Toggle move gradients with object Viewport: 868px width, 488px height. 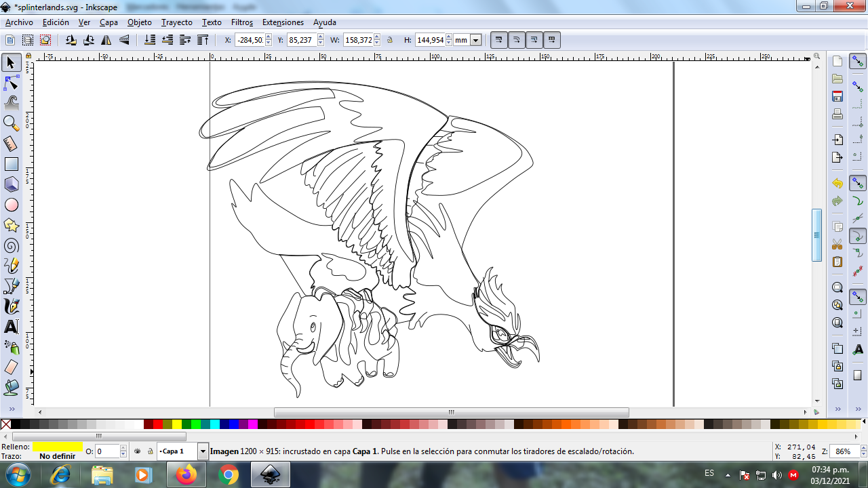click(x=534, y=40)
